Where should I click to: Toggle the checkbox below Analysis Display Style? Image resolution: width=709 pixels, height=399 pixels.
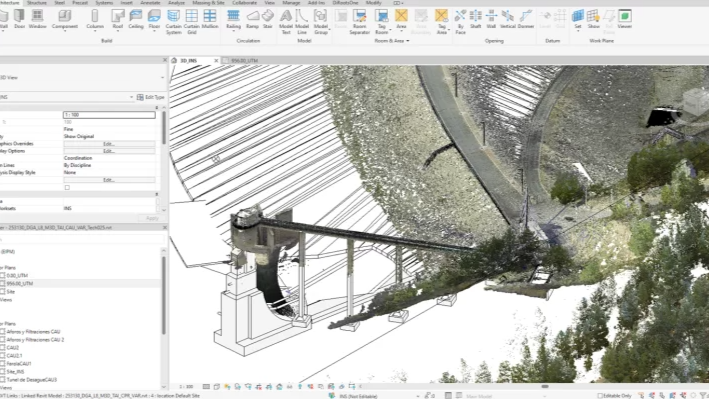67,187
